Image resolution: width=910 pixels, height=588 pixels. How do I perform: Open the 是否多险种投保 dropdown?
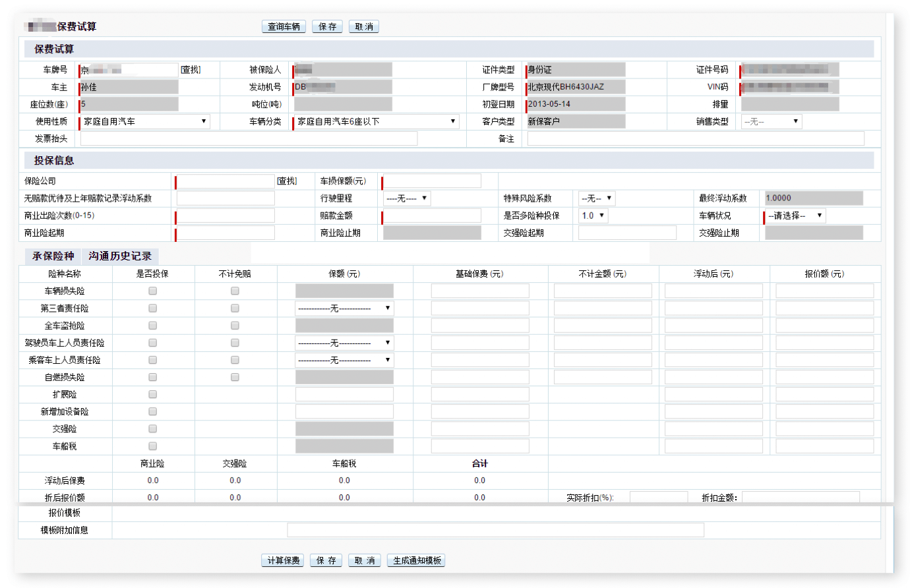593,216
